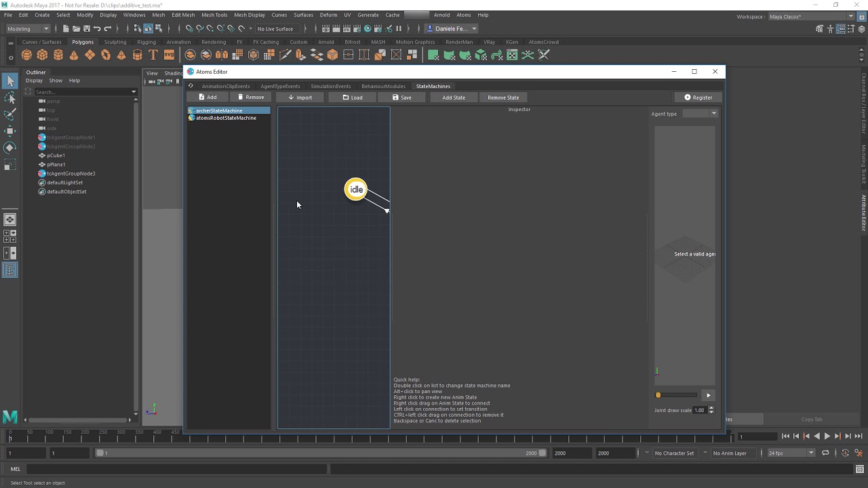Screen dimensions: 868x488
Task: Click the Register button
Action: pyautogui.click(x=698, y=98)
